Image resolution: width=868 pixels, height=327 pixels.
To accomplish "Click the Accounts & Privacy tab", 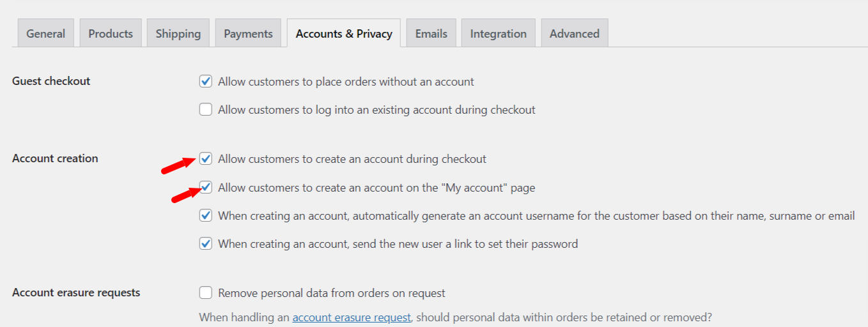I will (344, 33).
